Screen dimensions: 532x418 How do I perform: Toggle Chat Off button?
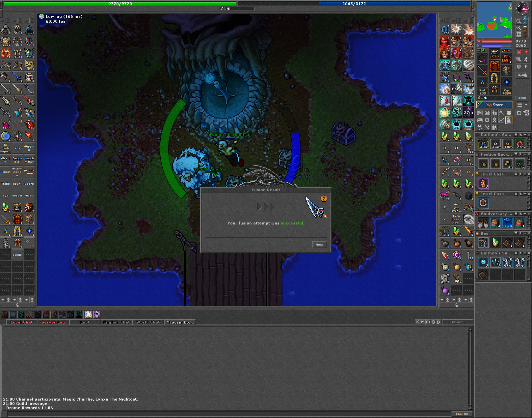(x=462, y=414)
